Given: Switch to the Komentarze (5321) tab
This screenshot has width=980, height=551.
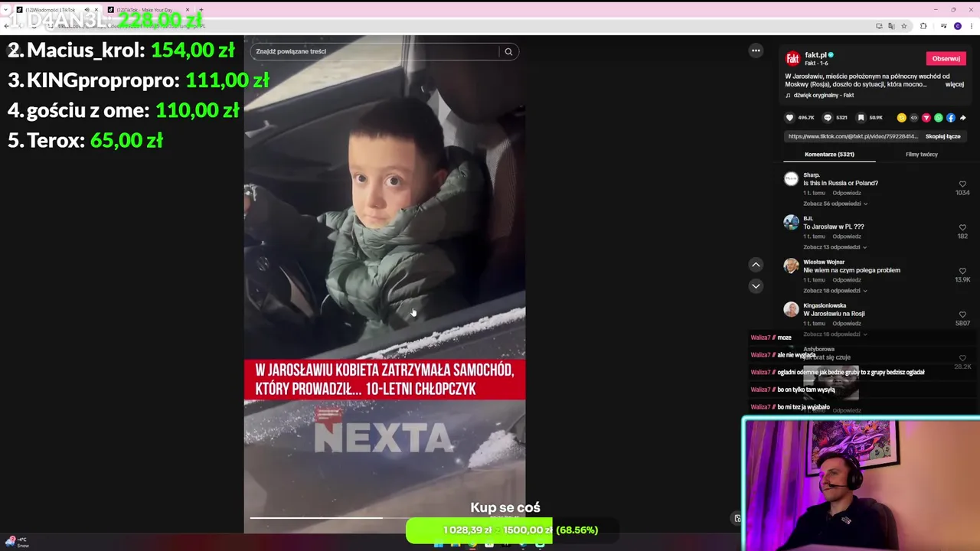Looking at the screenshot, I should [829, 155].
